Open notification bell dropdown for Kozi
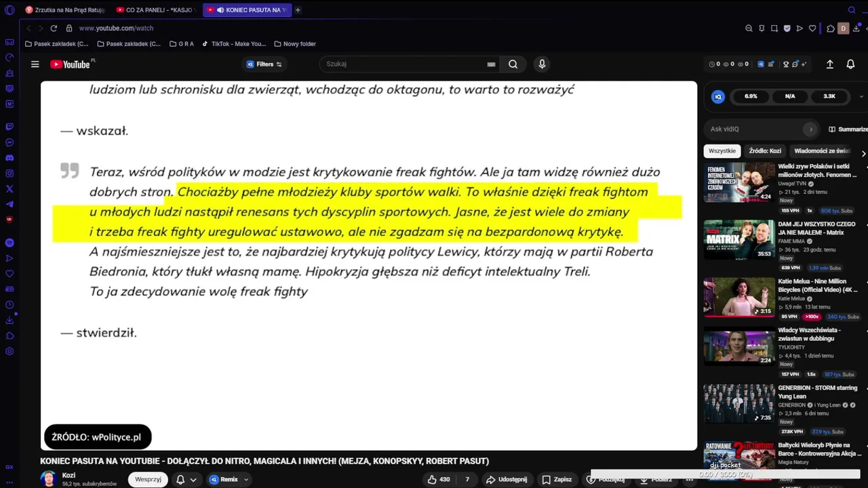868x488 pixels. point(186,479)
